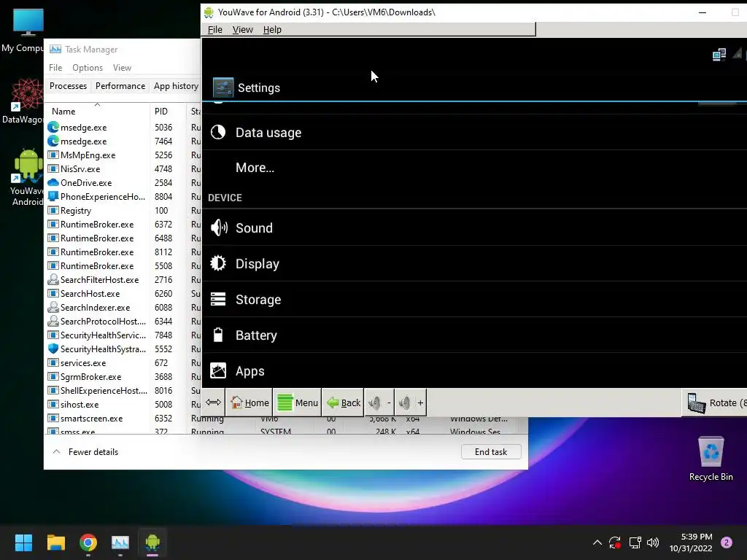Image resolution: width=747 pixels, height=560 pixels.
Task: Select SearchHost.exe process row
Action: coord(124,294)
